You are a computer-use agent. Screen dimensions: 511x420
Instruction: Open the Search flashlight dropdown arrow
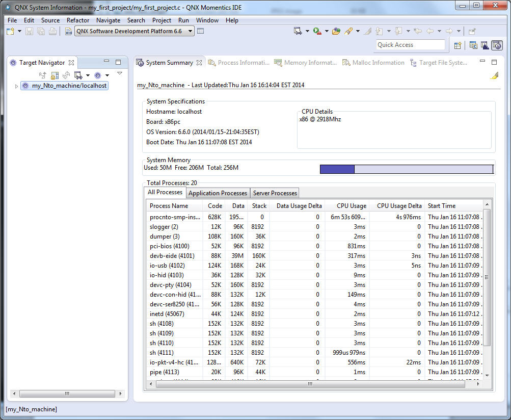point(358,31)
